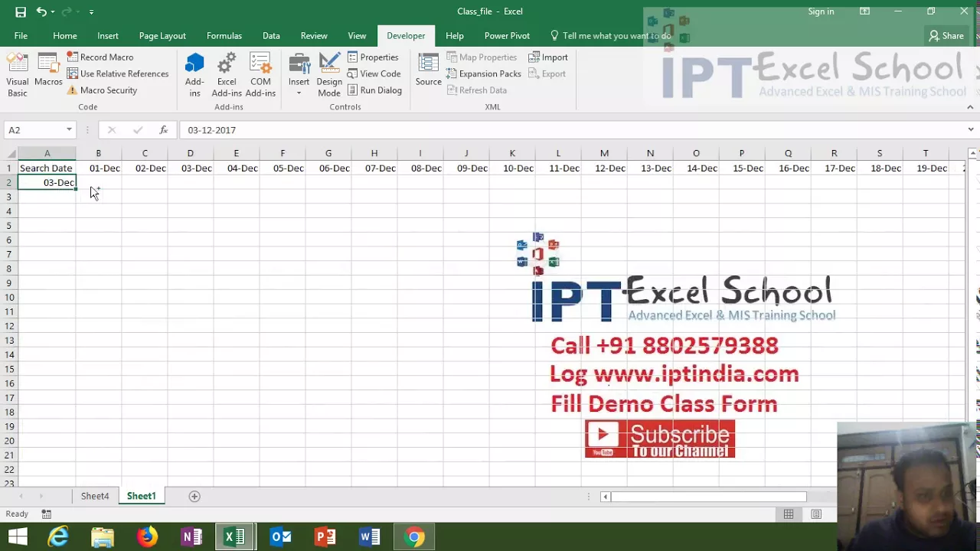Open the View tab
Screen dimensions: 980x551
coord(357,36)
